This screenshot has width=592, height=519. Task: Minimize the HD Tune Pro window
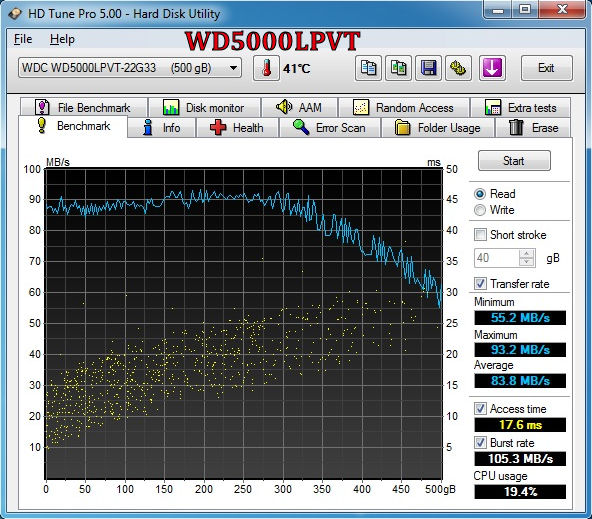[x=498, y=9]
